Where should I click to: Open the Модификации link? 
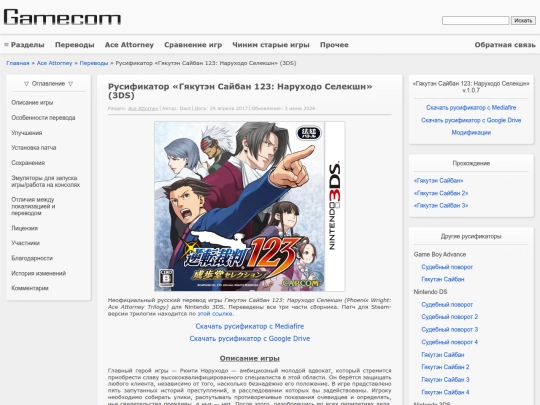471,133
